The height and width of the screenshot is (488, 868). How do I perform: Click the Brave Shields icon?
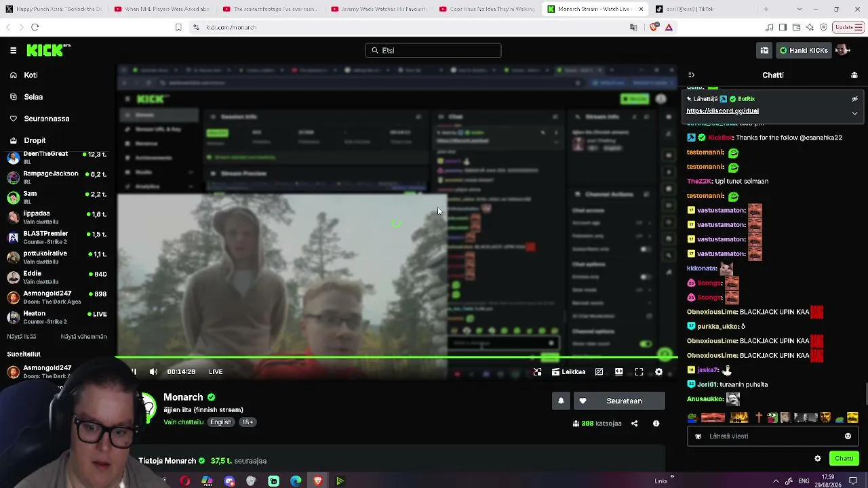pos(654,27)
